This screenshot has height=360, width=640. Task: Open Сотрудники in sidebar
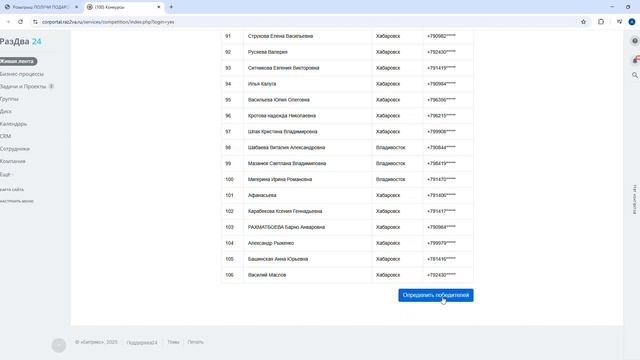point(15,149)
